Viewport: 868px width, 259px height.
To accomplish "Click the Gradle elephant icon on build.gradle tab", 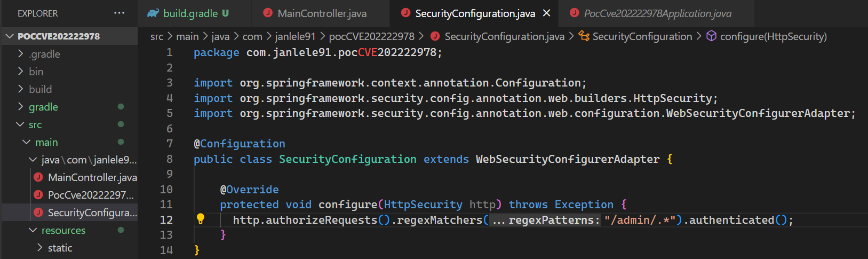I will [153, 13].
